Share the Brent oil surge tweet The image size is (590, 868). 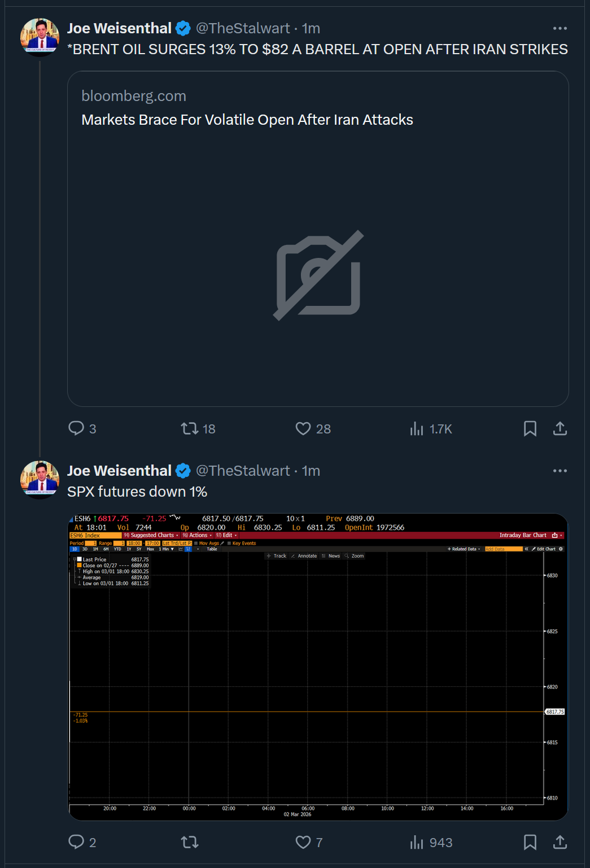click(560, 429)
